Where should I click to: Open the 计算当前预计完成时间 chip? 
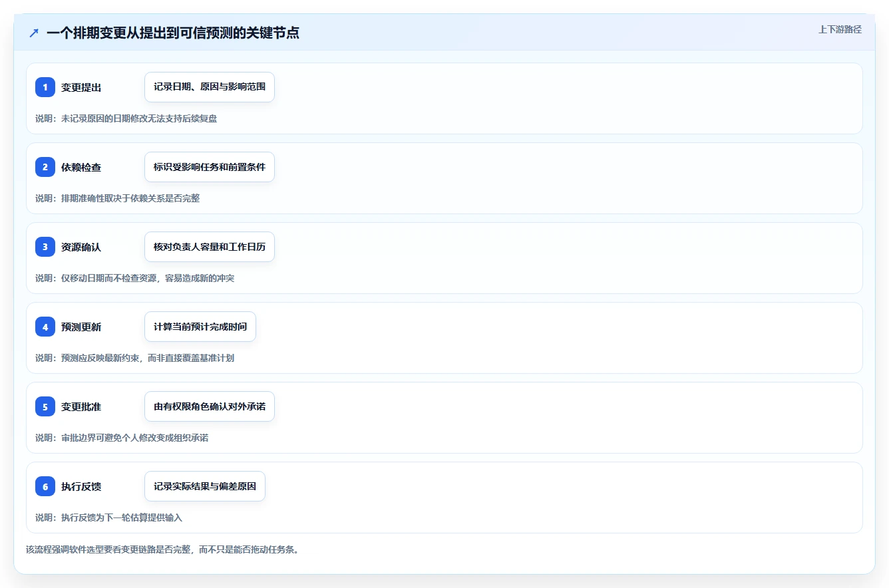pos(200,327)
